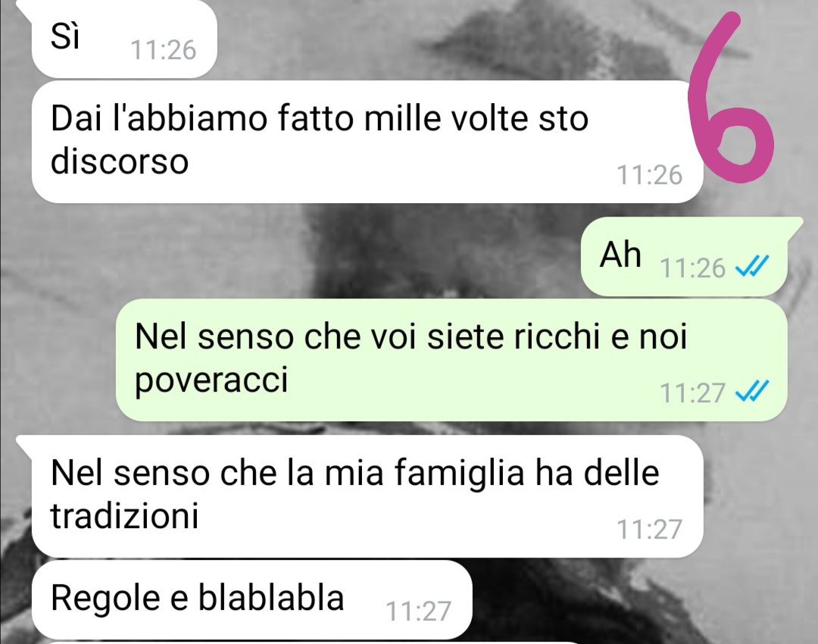Click the pink handwritten number 6
The height and width of the screenshot is (644, 818).
[732, 99]
